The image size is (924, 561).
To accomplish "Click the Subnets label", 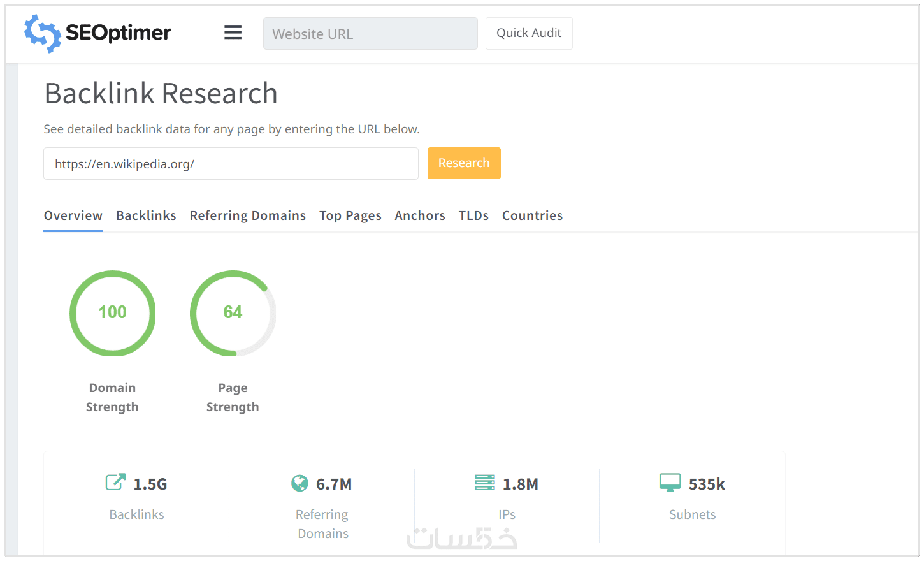I will pyautogui.click(x=693, y=514).
